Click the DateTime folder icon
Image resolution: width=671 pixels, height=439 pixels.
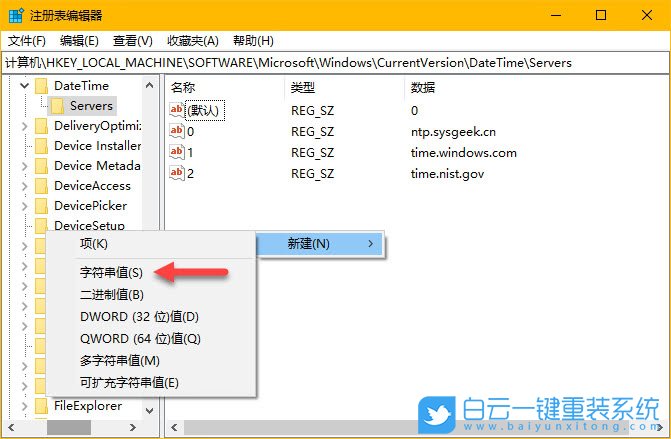click(x=42, y=86)
